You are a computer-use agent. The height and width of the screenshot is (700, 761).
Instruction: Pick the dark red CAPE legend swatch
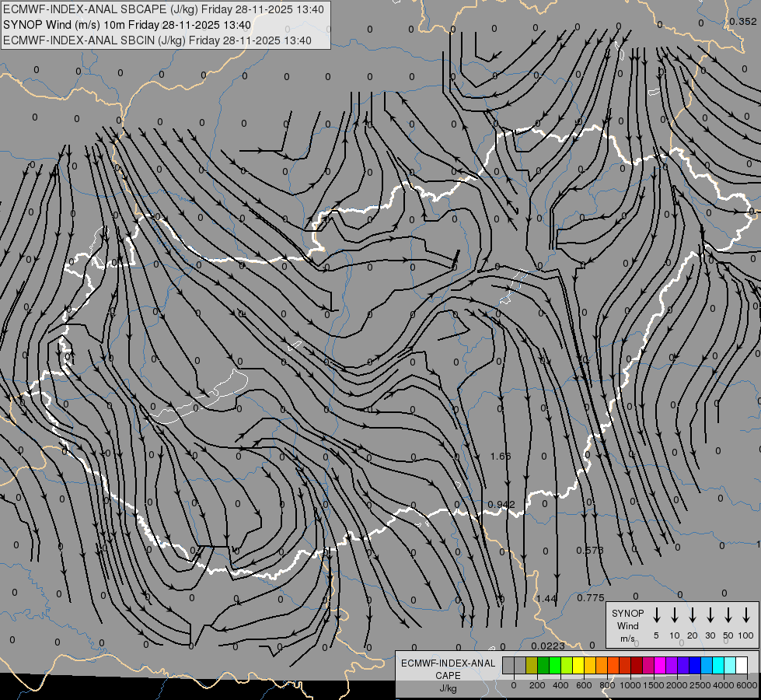coord(637,665)
